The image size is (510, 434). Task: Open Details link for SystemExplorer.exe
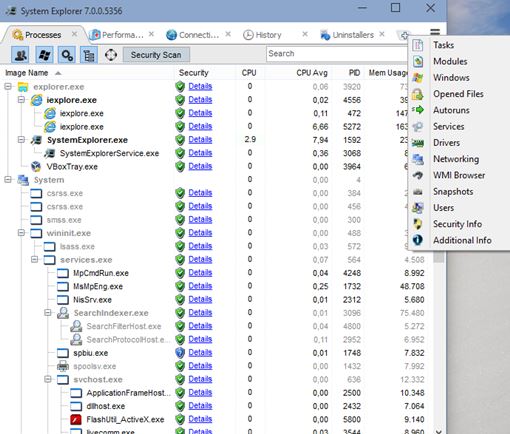[200, 140]
